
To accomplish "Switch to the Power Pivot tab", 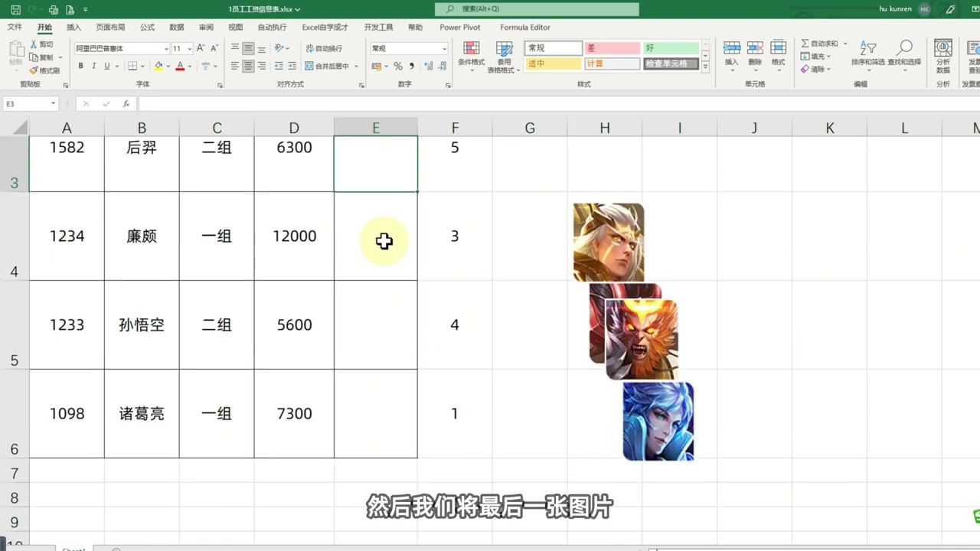I will coord(460,28).
